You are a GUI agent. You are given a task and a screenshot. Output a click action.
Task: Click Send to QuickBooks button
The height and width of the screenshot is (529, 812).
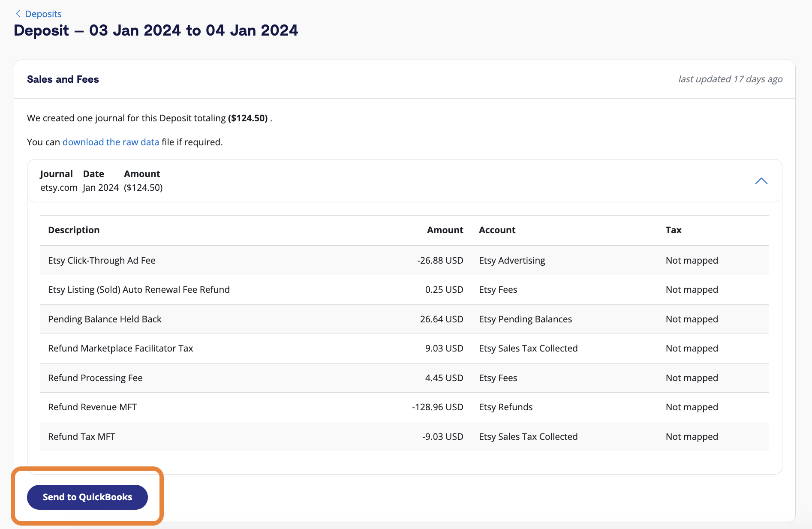[x=87, y=497]
